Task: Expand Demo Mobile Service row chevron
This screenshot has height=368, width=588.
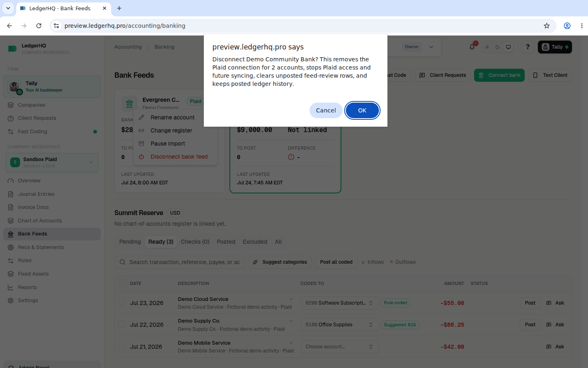Action: 291,343
